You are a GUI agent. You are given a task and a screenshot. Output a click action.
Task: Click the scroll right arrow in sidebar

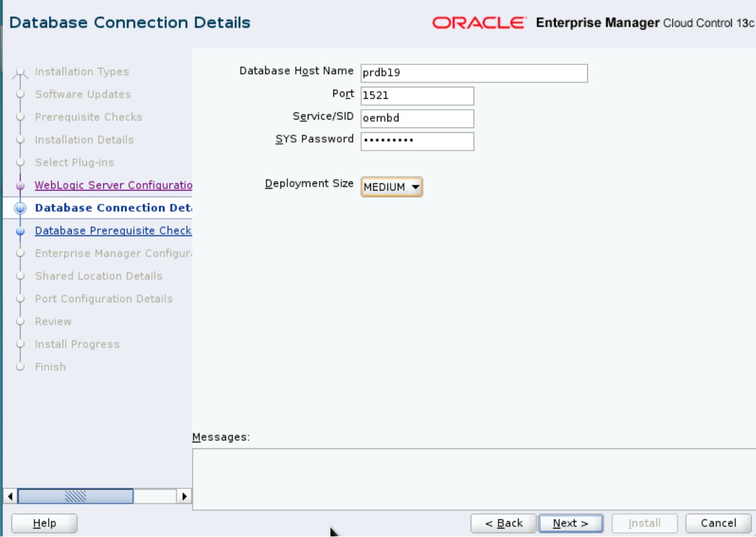(184, 496)
